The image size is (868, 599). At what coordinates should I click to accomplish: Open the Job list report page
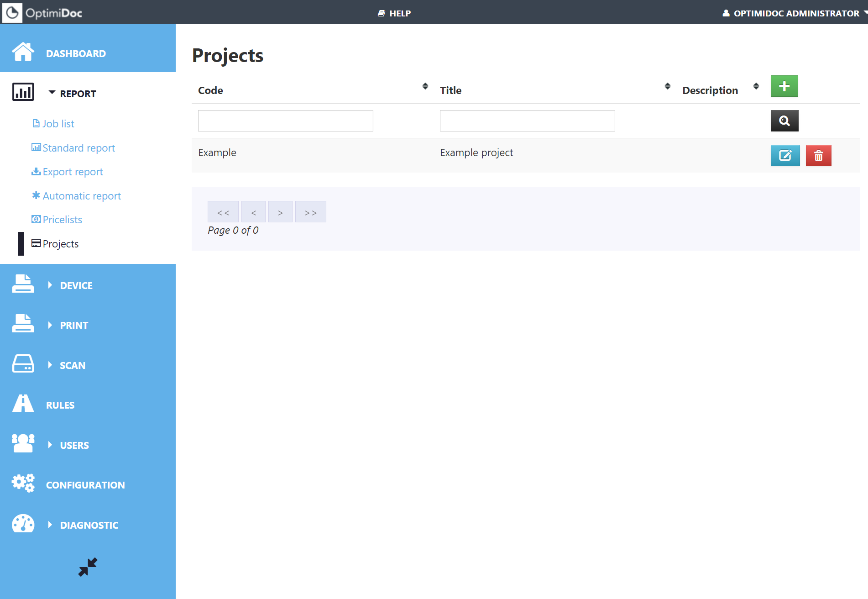(58, 124)
